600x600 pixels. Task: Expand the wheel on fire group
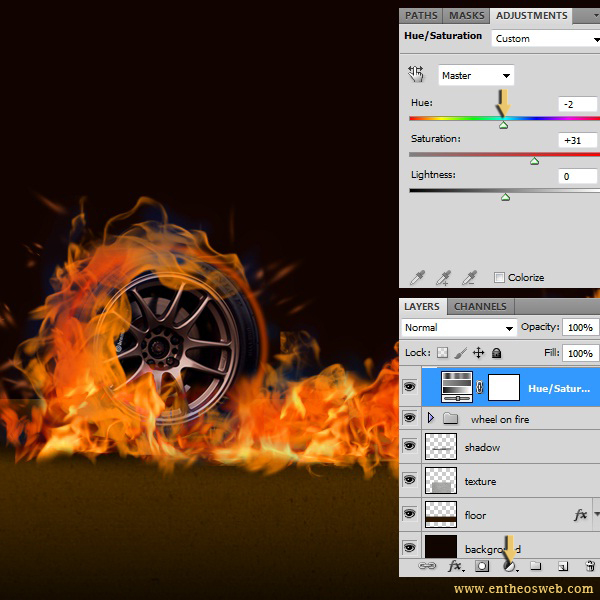431,419
